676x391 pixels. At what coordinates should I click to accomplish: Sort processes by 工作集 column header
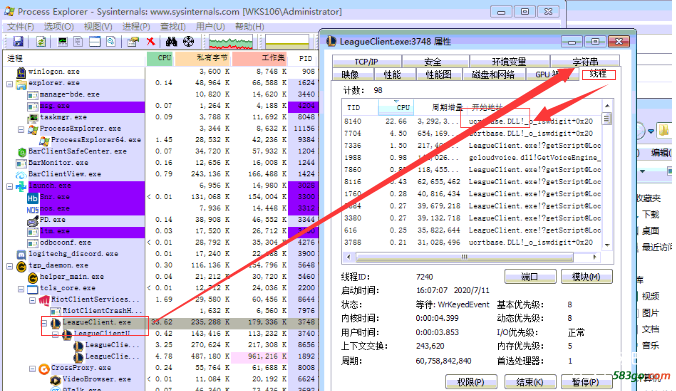[260, 58]
